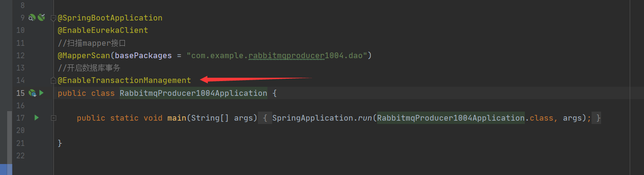This screenshot has height=175, width=644.
Task: Click the italic run method call
Action: (365, 118)
